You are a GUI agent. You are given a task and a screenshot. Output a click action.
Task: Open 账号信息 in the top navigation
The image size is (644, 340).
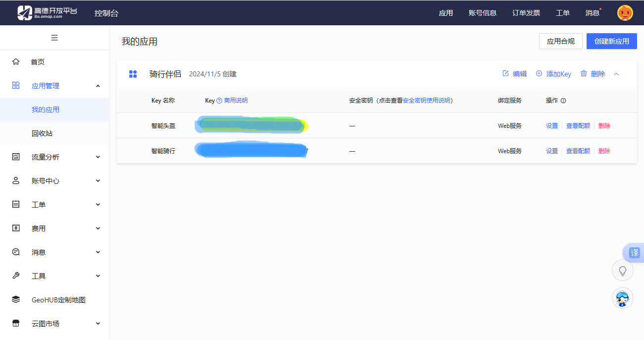click(x=483, y=13)
